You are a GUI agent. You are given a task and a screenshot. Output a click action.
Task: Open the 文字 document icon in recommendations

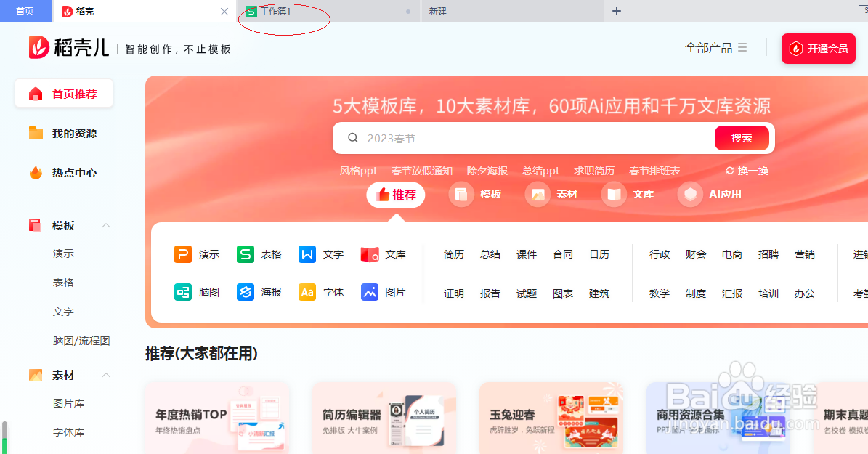pos(307,254)
